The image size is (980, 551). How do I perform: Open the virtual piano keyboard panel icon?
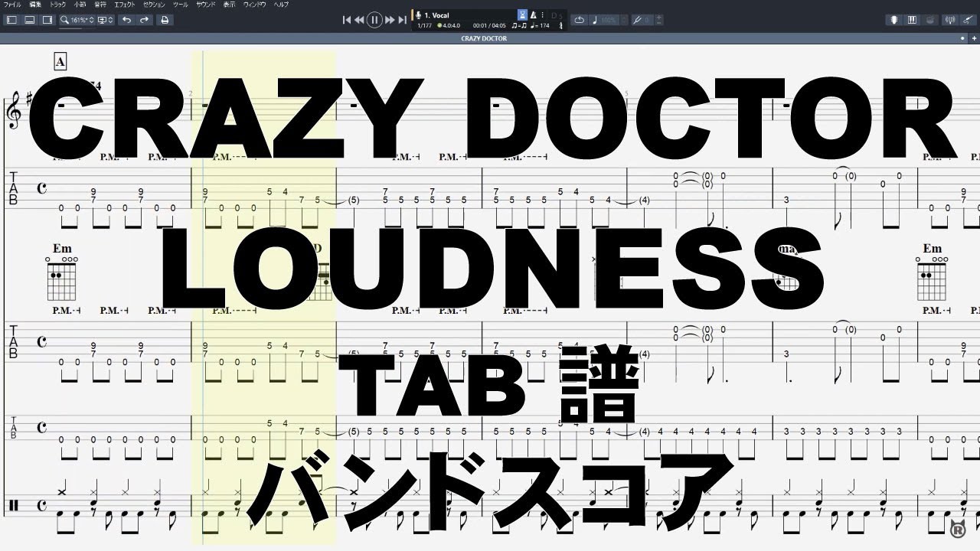tap(911, 20)
